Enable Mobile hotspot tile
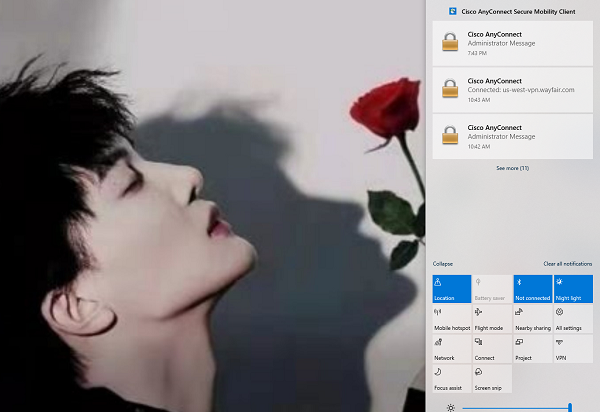 [452, 319]
